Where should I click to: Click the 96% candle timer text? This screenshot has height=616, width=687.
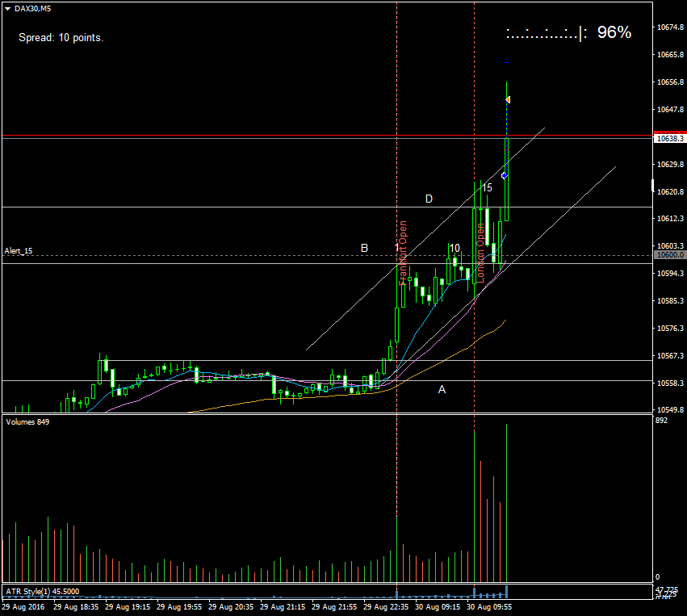[614, 32]
